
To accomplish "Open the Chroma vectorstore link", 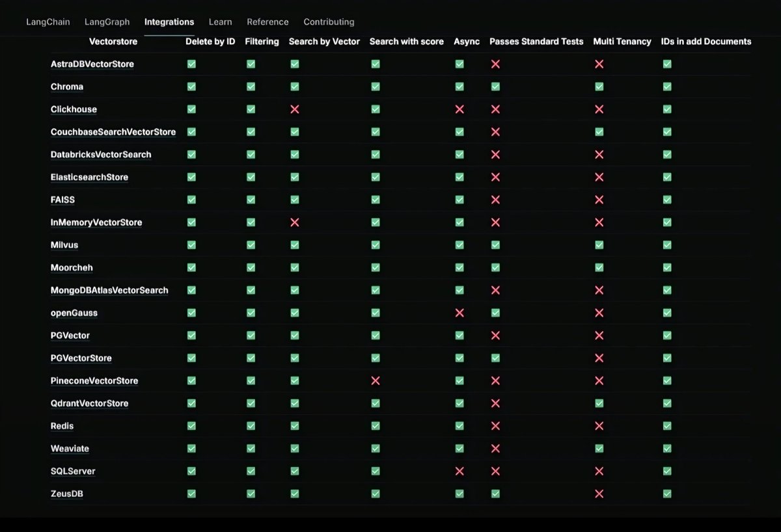I will [66, 86].
